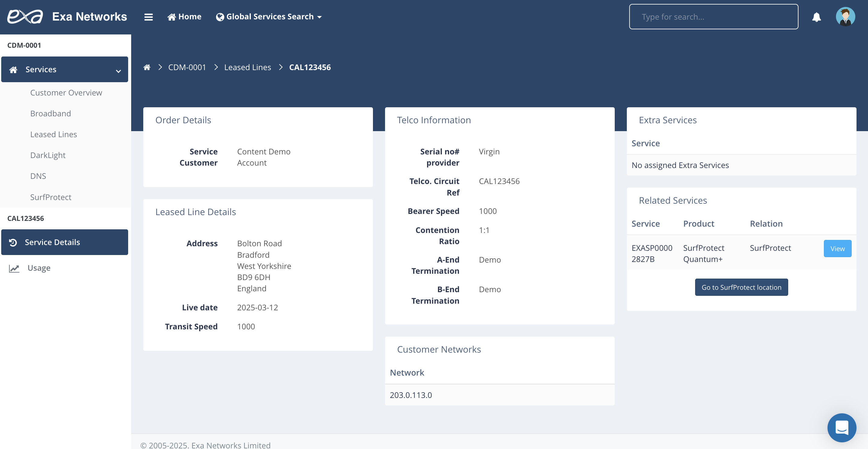
Task: Open the chat support bubble icon
Action: (x=841, y=428)
